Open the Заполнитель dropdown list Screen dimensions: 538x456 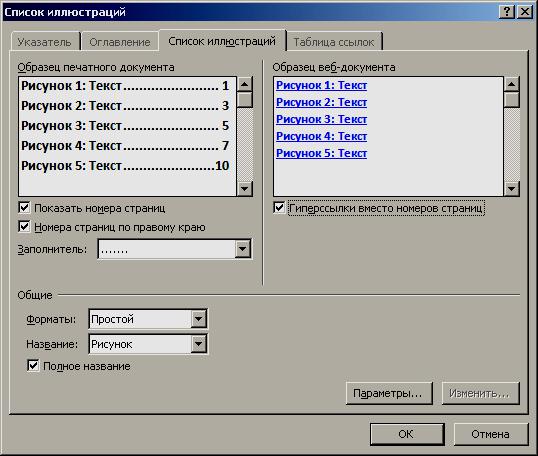243,249
